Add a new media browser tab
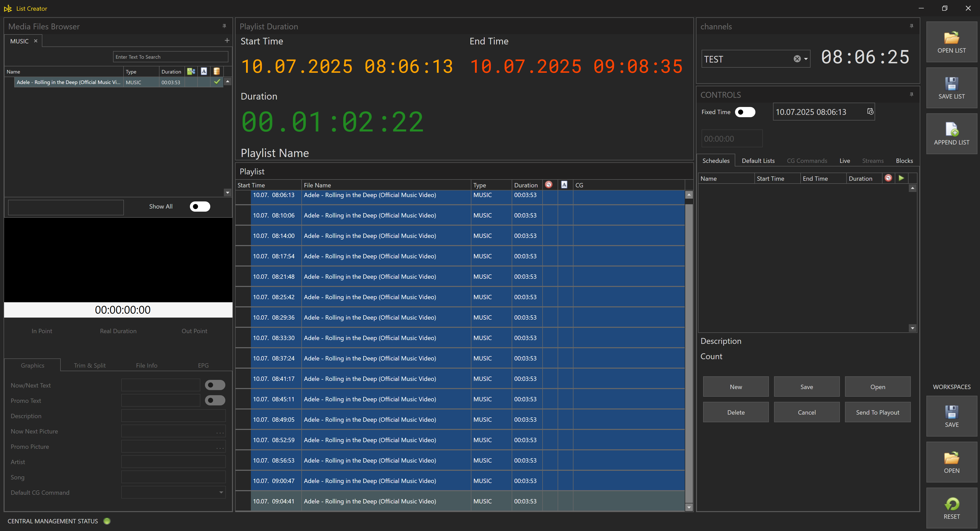 227,40
